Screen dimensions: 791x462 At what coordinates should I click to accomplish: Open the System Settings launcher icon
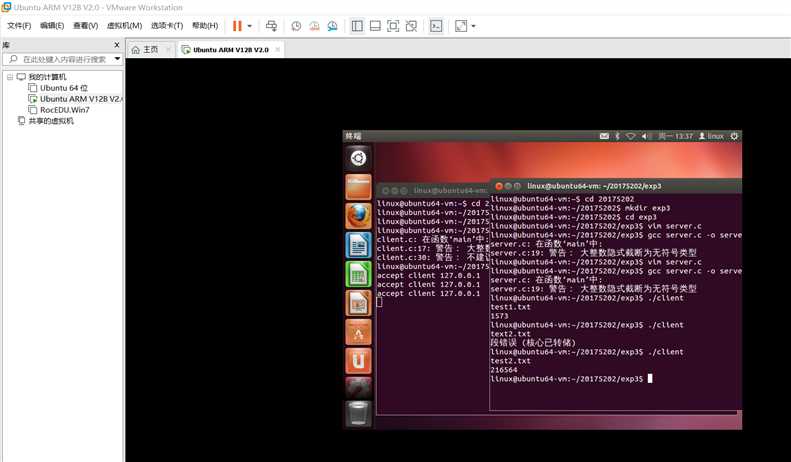(358, 387)
